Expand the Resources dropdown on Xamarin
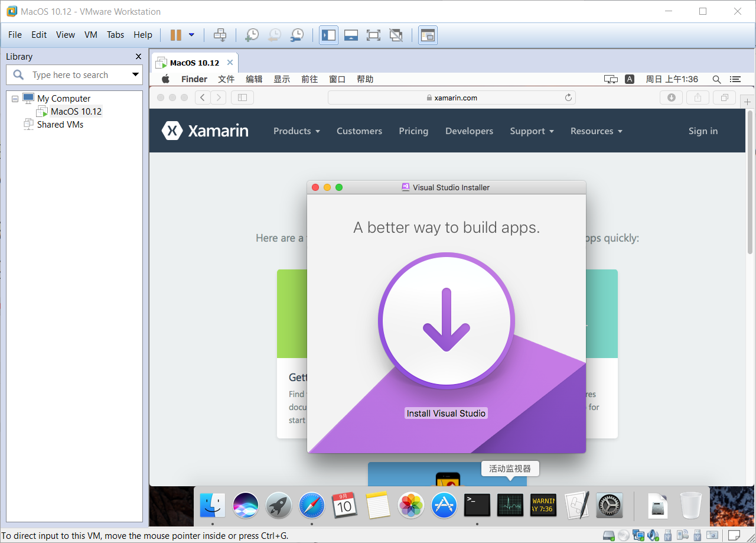The image size is (756, 543). coord(597,131)
